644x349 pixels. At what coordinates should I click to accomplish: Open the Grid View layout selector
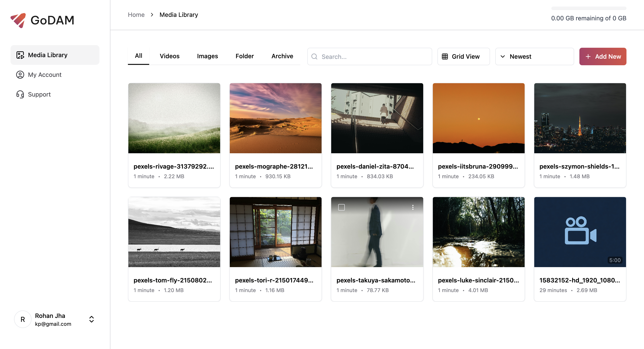463,57
